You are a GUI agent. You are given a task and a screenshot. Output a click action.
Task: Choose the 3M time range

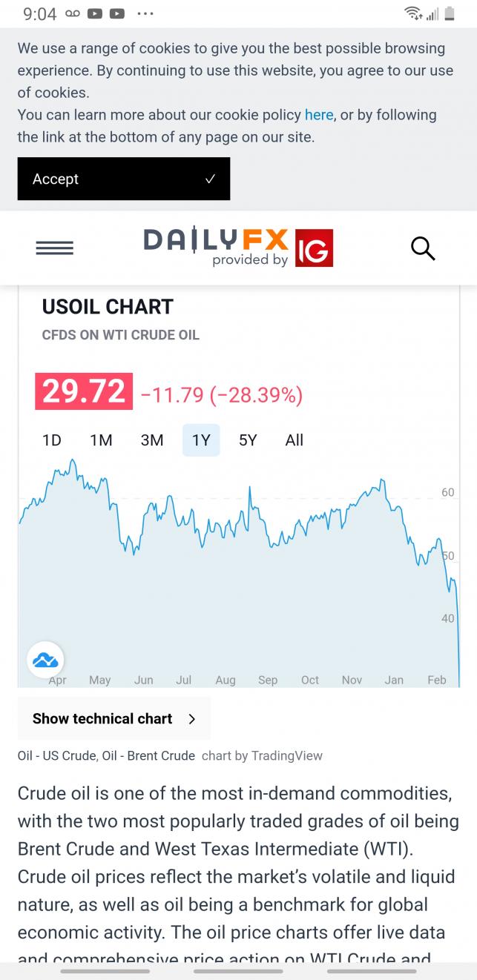click(151, 440)
